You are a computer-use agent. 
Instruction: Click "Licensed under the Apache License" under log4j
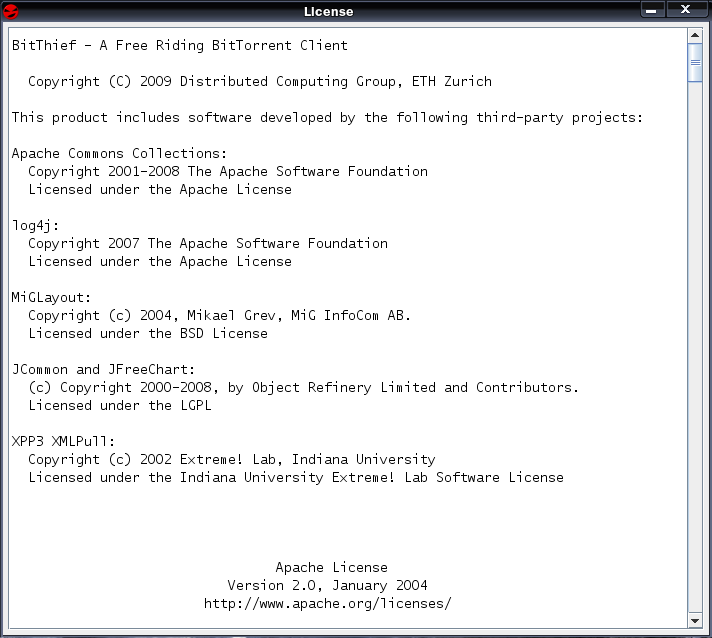(160, 262)
